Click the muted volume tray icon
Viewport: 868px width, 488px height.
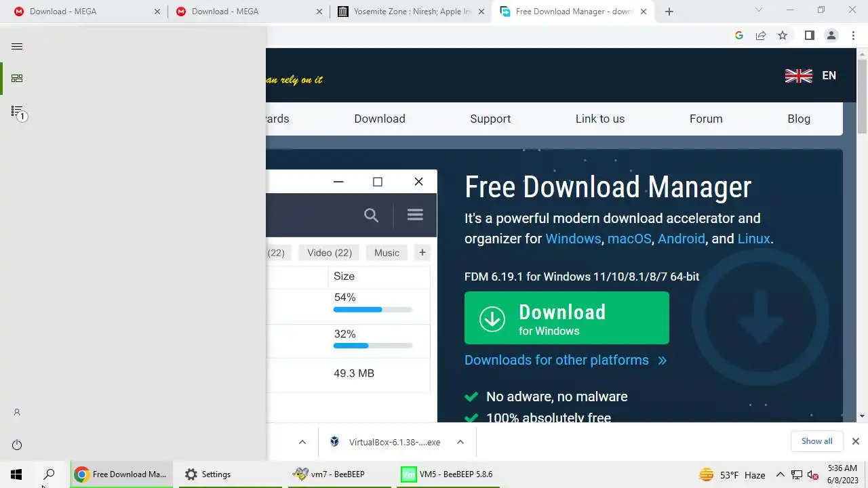(x=813, y=475)
